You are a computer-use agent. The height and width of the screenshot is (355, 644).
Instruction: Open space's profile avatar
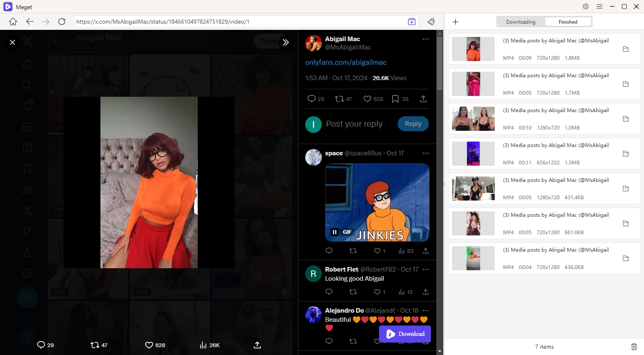pyautogui.click(x=313, y=157)
